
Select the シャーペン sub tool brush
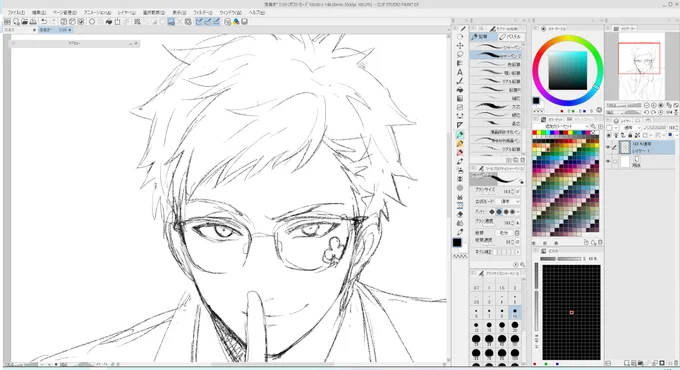point(496,47)
